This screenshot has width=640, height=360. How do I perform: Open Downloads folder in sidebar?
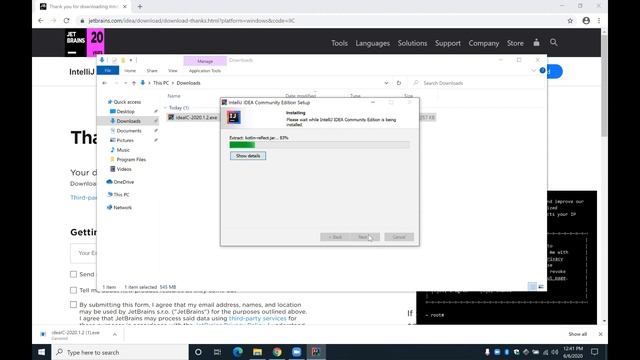[128, 121]
